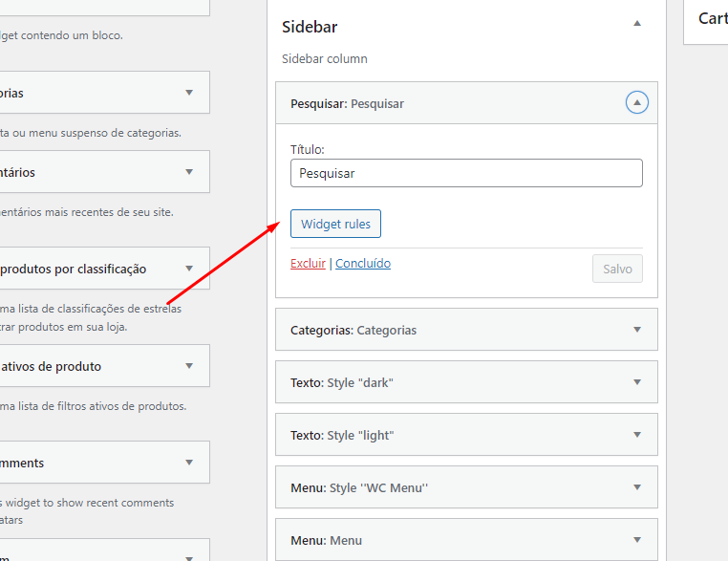Screen dimensions: 728x561
Task: Open the Sidebar panel heading
Action: (x=310, y=27)
